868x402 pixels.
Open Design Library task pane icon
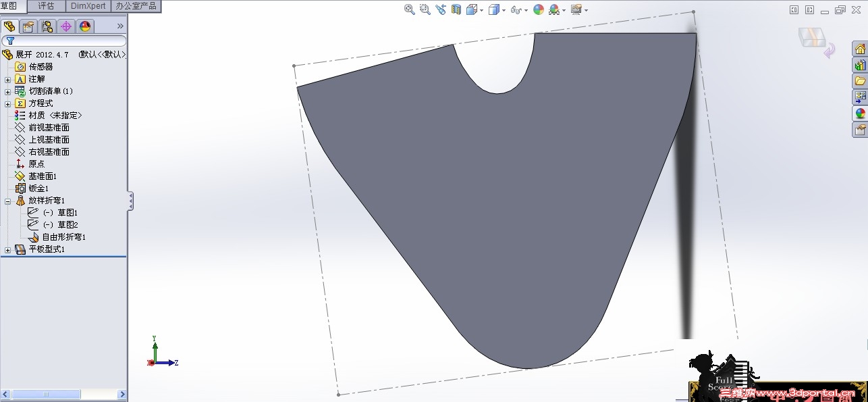tap(860, 65)
